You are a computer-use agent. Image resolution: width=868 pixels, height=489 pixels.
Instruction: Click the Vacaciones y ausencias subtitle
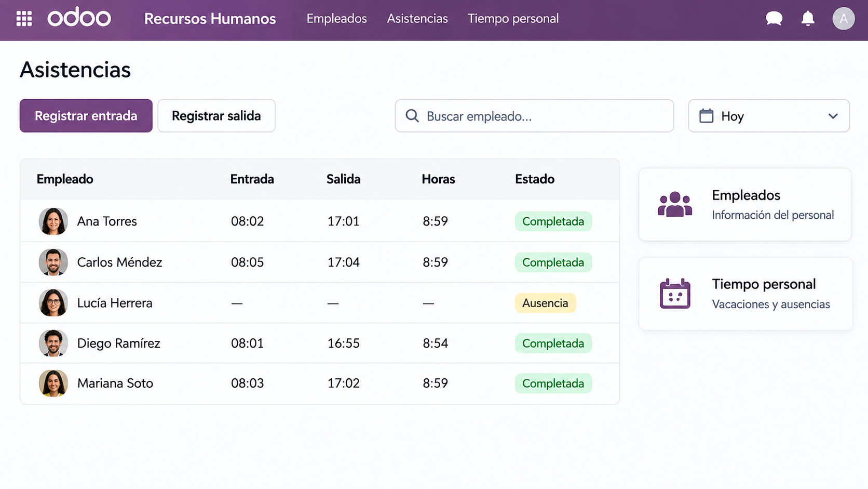coord(771,305)
